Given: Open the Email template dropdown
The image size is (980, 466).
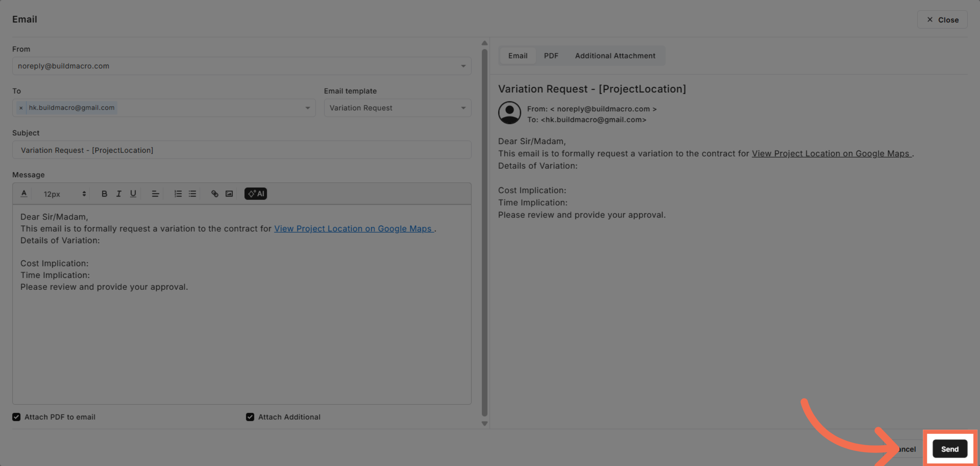Looking at the screenshot, I should [463, 108].
